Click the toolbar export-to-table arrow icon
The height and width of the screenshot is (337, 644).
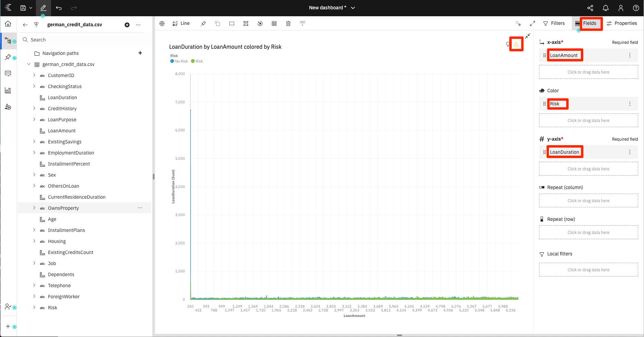[302, 24]
